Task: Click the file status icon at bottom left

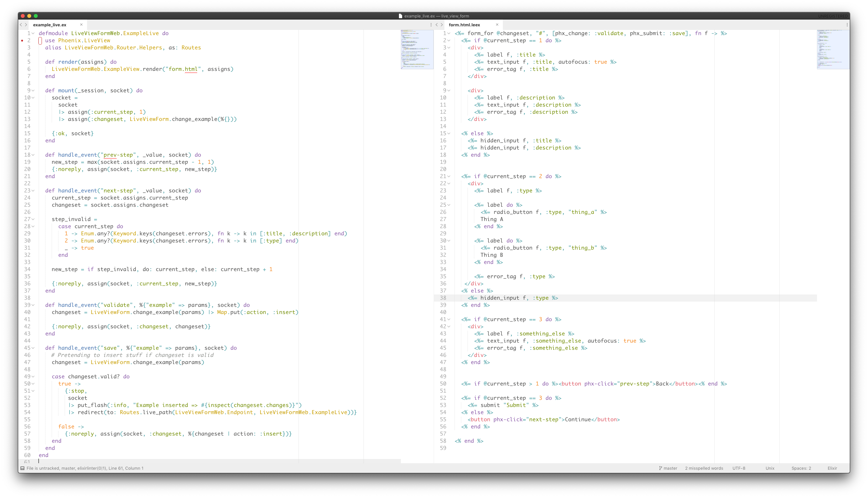Action: [x=22, y=468]
